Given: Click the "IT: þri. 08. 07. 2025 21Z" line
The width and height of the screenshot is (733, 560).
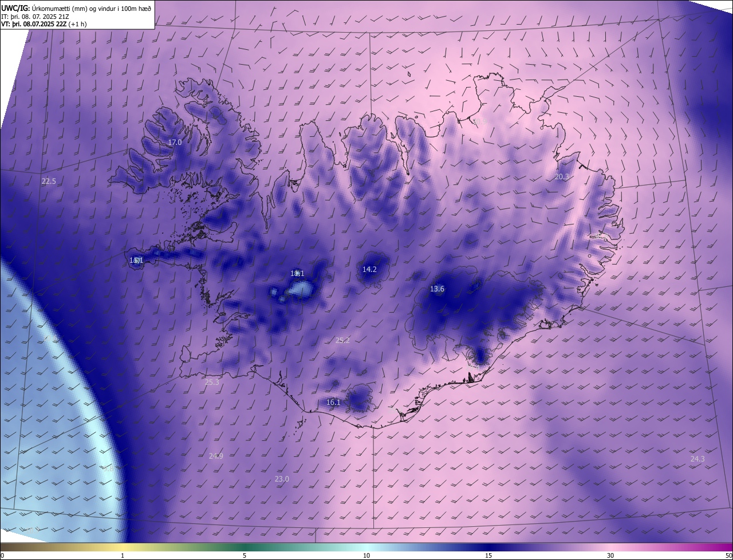Looking at the screenshot, I should (x=35, y=16).
